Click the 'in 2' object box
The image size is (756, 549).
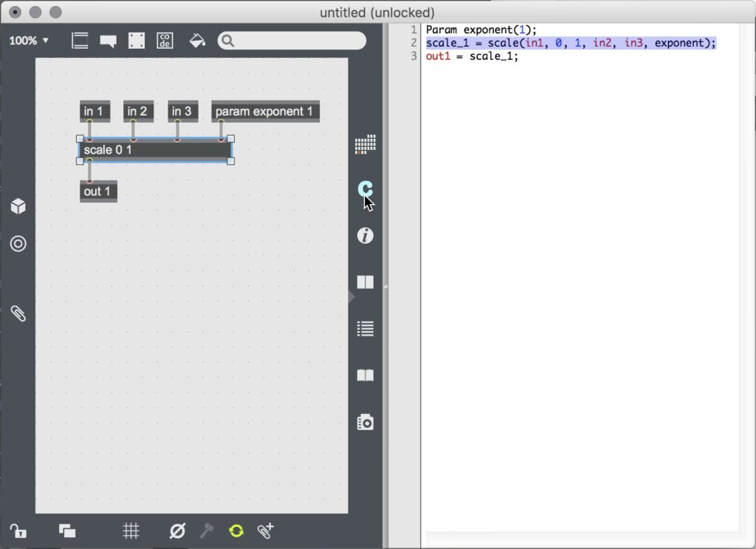137,112
